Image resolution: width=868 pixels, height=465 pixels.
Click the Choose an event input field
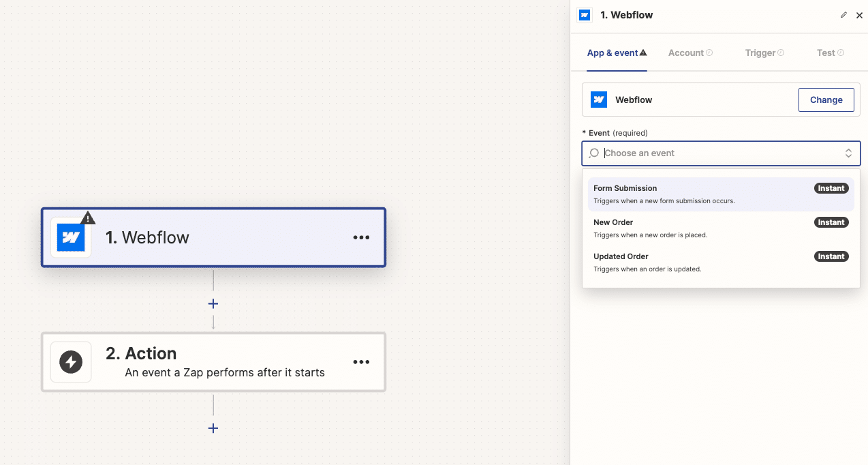coord(721,153)
